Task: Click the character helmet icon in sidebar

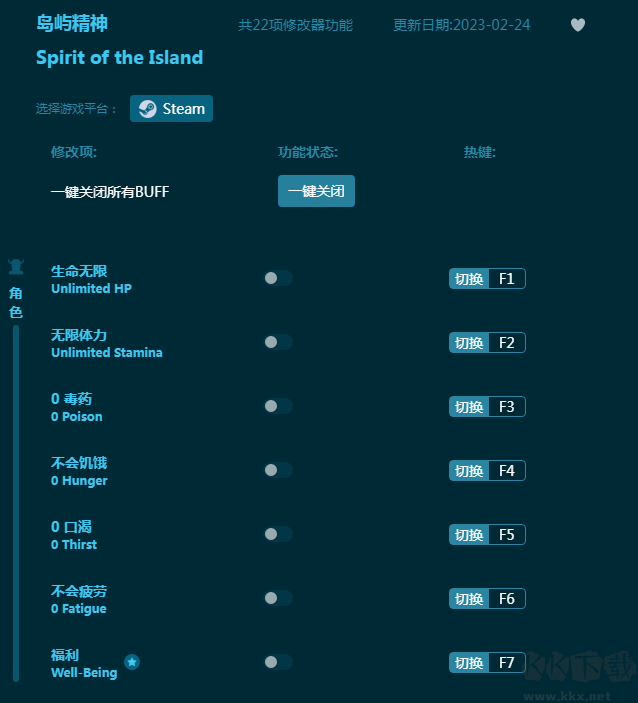Action: (x=16, y=267)
